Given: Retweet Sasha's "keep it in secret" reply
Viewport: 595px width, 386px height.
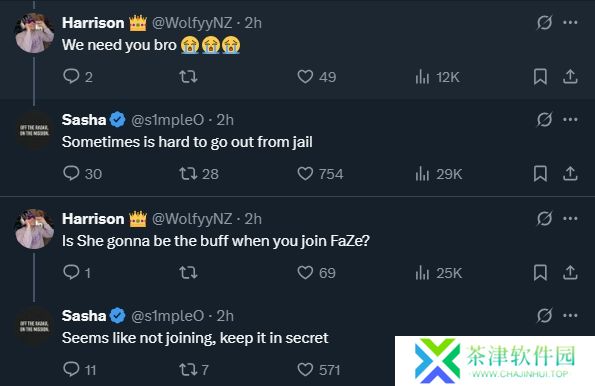Looking at the screenshot, I should point(194,369).
